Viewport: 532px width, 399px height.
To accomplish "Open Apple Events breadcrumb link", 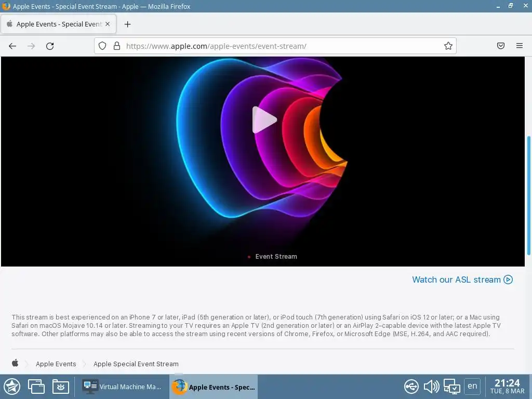I will 56,364.
